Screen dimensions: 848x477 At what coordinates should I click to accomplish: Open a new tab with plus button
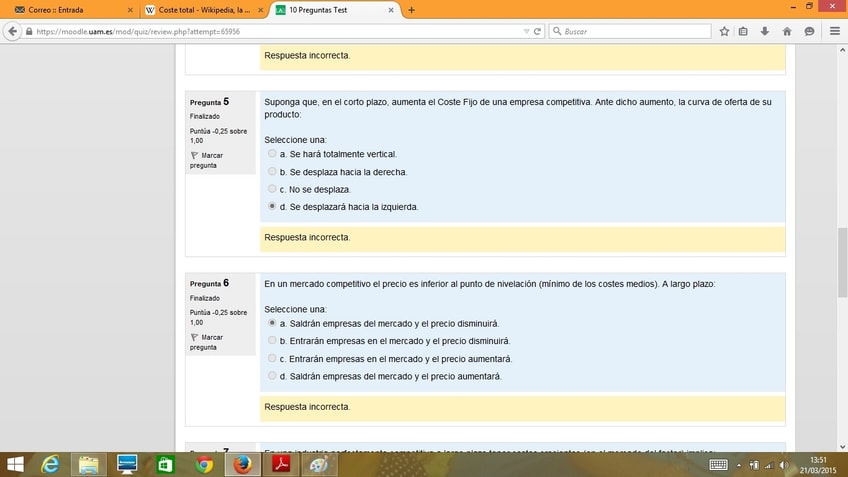tap(412, 10)
